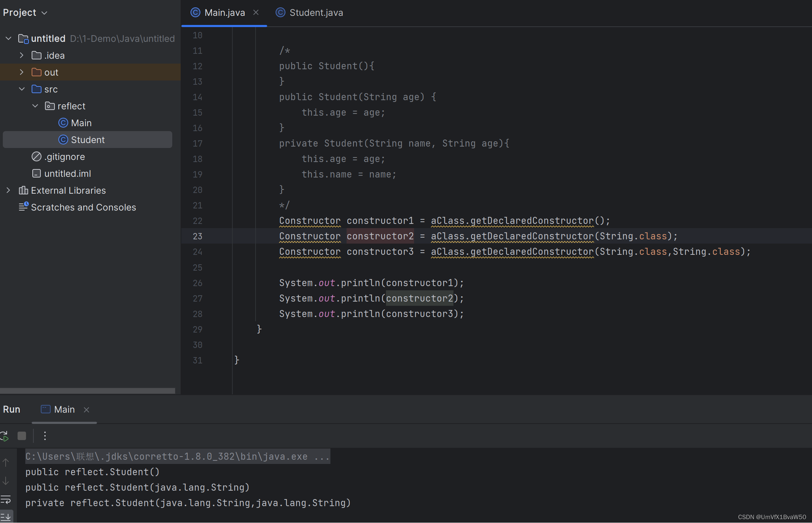The height and width of the screenshot is (523, 812).
Task: Toggle Scratches and Consoles visibility
Action: (x=83, y=206)
